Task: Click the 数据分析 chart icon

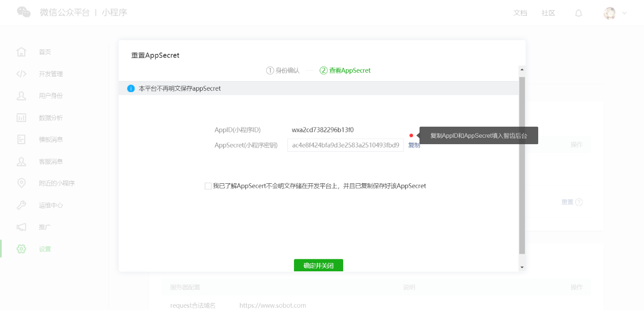Action: tap(21, 117)
